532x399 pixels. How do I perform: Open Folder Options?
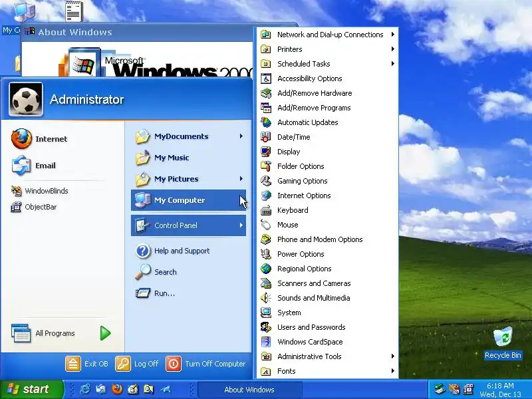[x=327, y=166]
